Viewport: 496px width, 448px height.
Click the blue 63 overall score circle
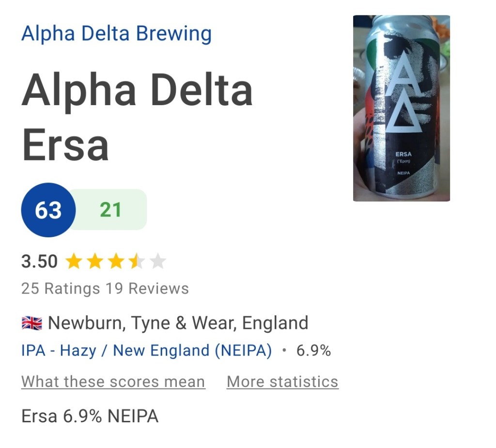click(x=48, y=210)
